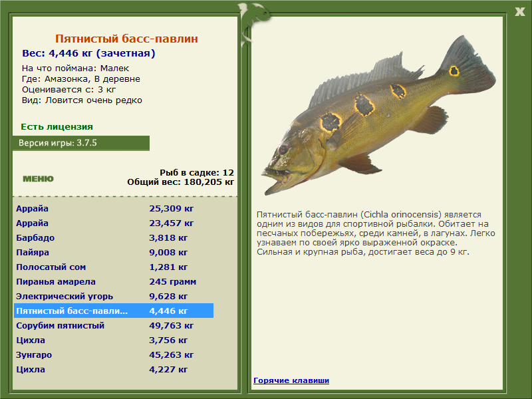The height and width of the screenshot is (399, 532).
Task: Select Пиранья амарела in the list
Action: pyautogui.click(x=114, y=281)
